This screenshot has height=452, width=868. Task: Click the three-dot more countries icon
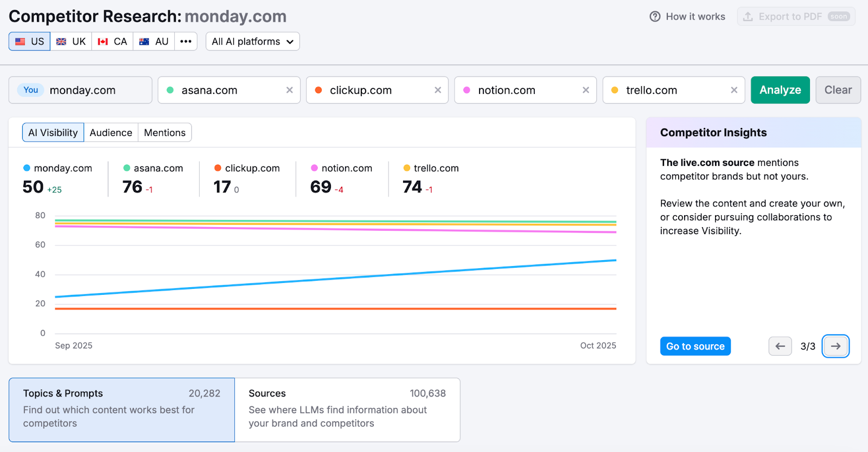click(x=186, y=41)
